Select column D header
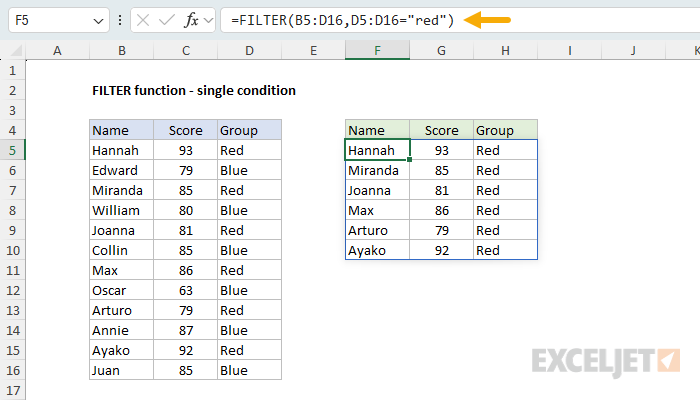 pos(249,50)
